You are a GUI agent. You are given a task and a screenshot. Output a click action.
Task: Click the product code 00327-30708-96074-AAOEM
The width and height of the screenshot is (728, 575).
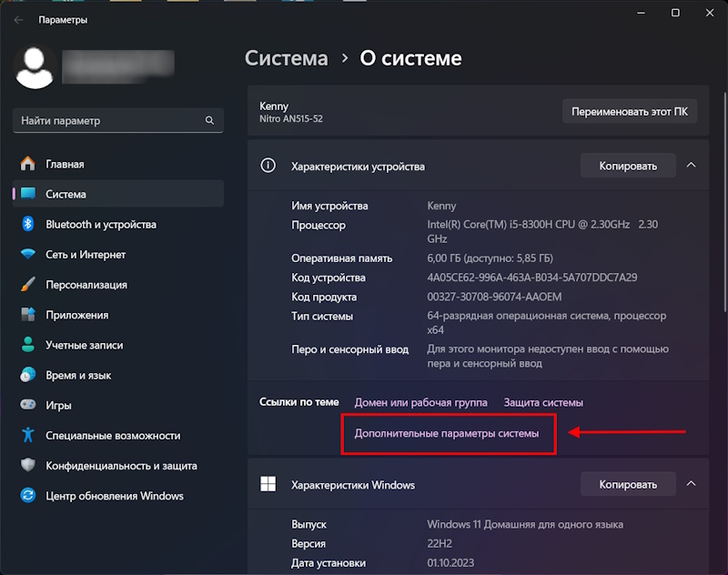[x=494, y=297]
